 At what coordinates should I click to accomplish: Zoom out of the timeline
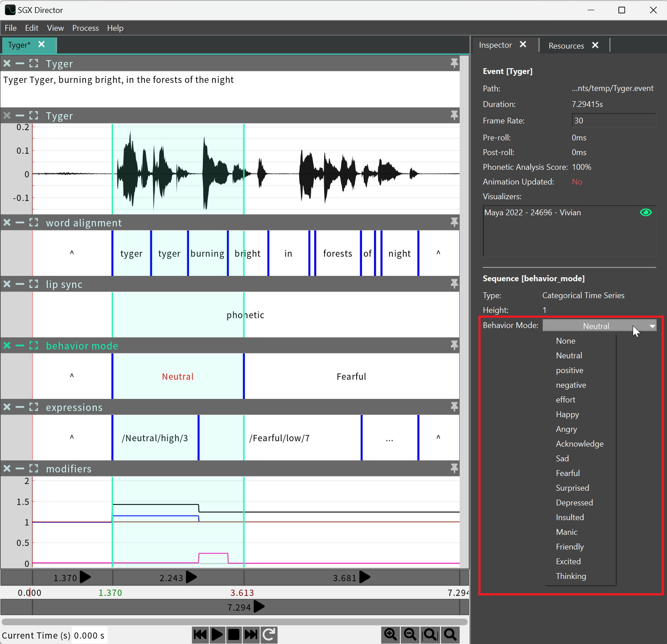point(410,634)
